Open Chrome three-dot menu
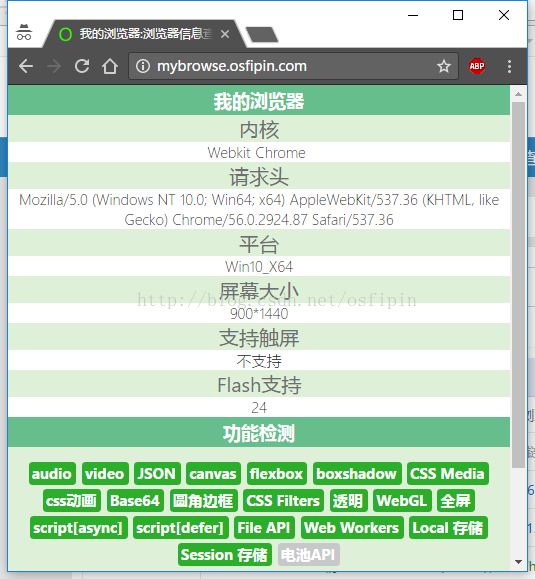535x579 pixels. pos(510,66)
